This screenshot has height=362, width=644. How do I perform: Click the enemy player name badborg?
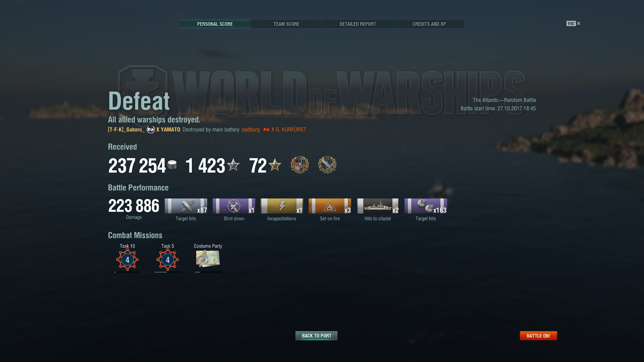tap(251, 130)
